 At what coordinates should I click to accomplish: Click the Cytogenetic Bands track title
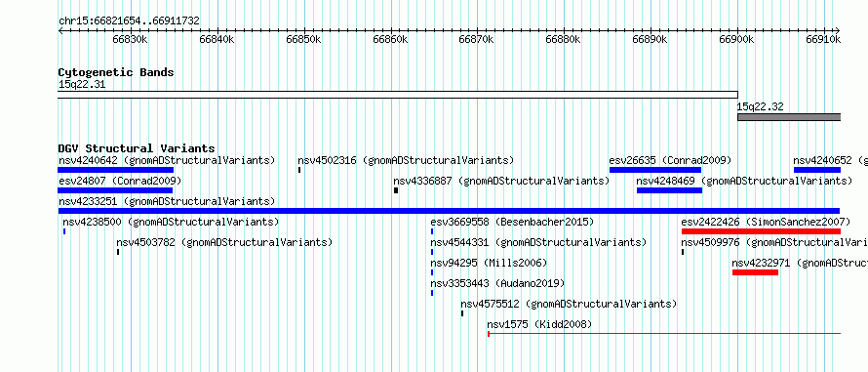[x=116, y=72]
